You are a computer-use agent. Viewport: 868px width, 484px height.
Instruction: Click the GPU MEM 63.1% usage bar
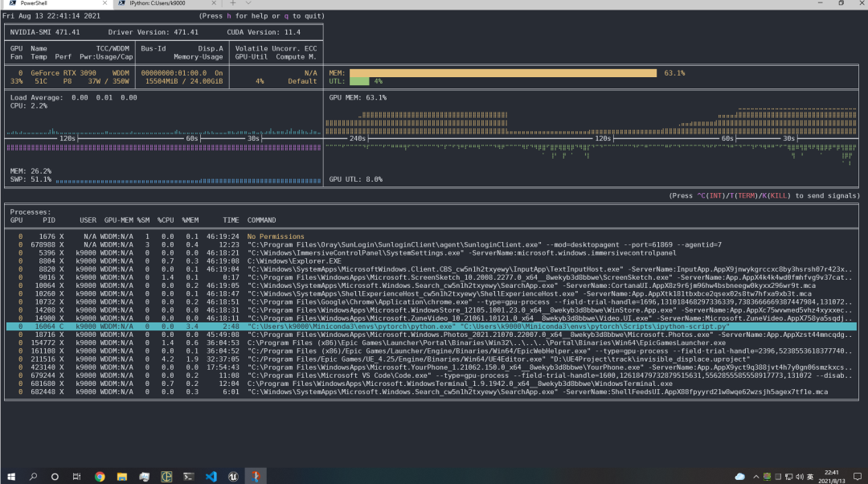[502, 73]
